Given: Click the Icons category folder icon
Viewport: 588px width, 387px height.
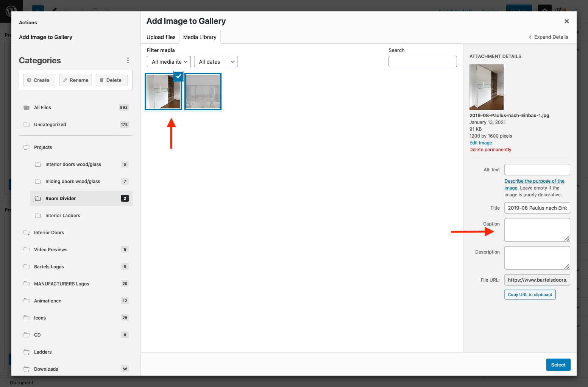Looking at the screenshot, I should 27,318.
